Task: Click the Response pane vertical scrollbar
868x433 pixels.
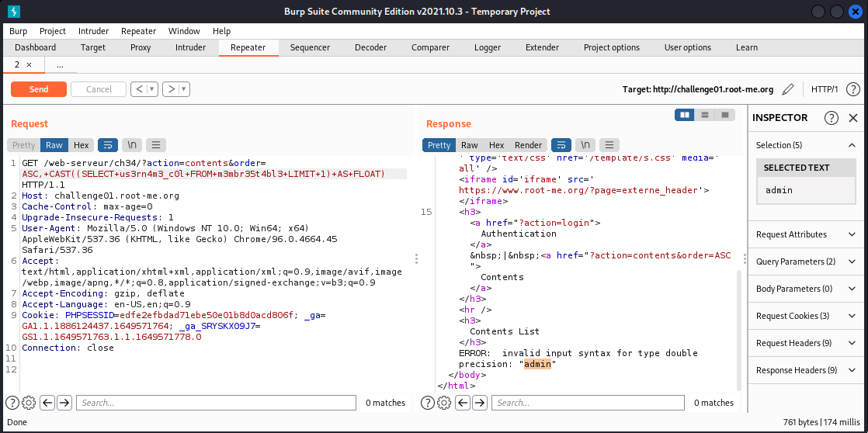Action: [738, 330]
